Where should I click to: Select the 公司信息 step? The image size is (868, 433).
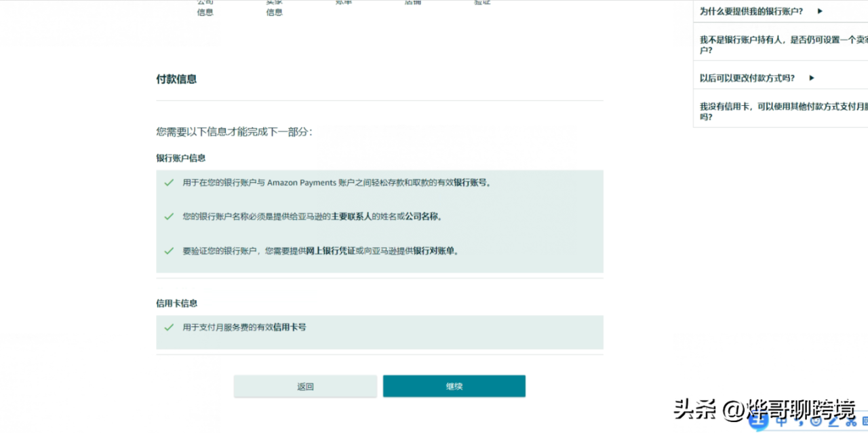205,8
